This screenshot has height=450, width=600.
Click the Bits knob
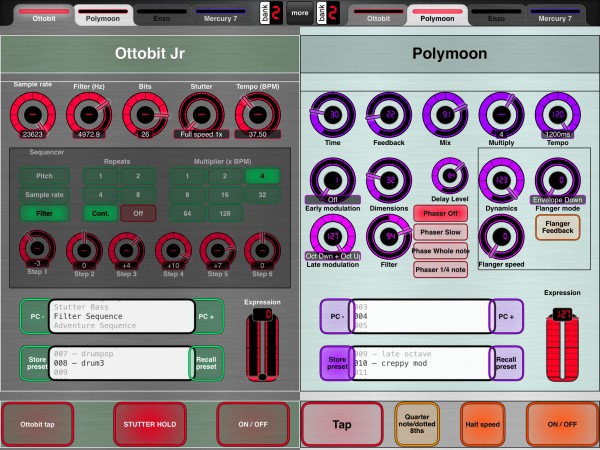tap(145, 114)
